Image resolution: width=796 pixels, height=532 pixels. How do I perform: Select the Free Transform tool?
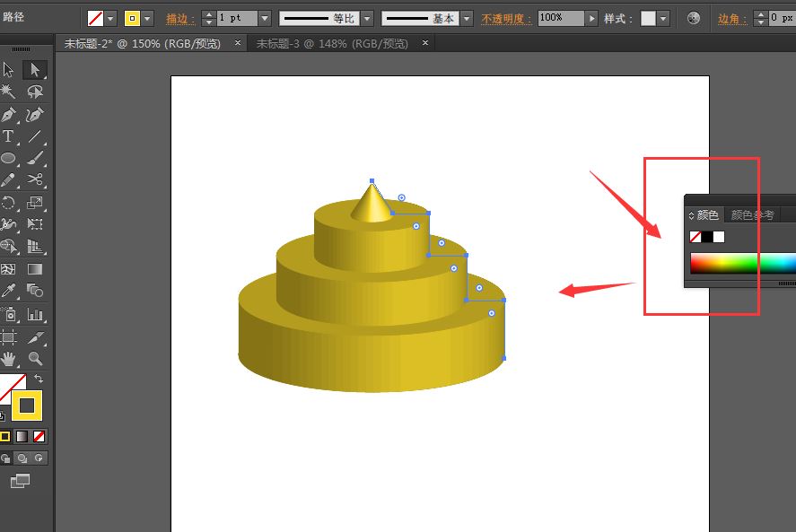point(34,224)
